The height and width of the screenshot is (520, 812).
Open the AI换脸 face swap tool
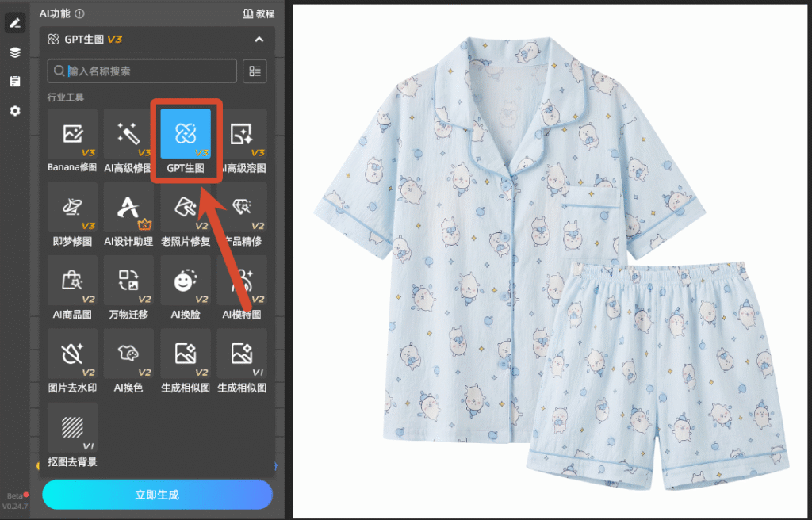click(x=186, y=288)
